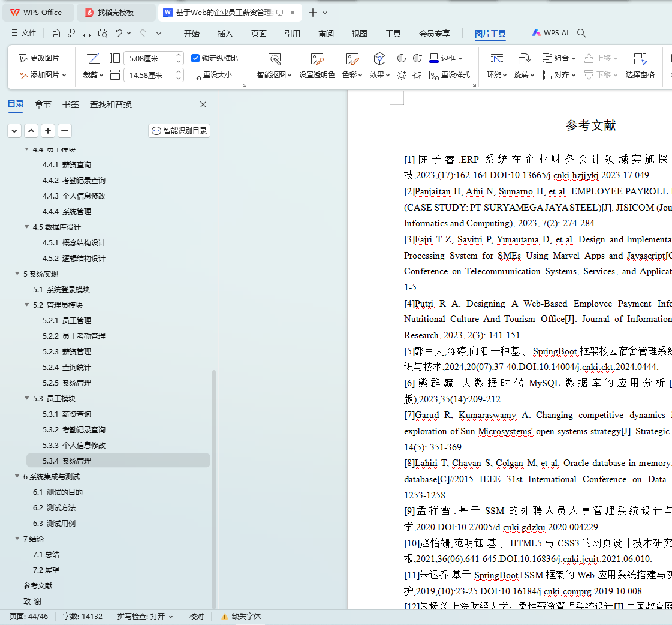Open the spell check (拼写检查) status toggle
The image size is (672, 625).
144,616
